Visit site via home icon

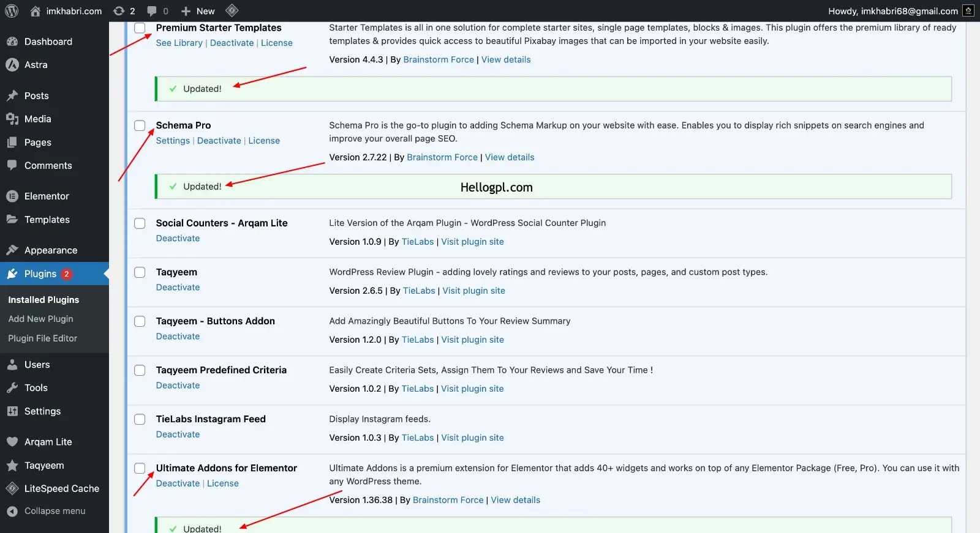point(36,11)
